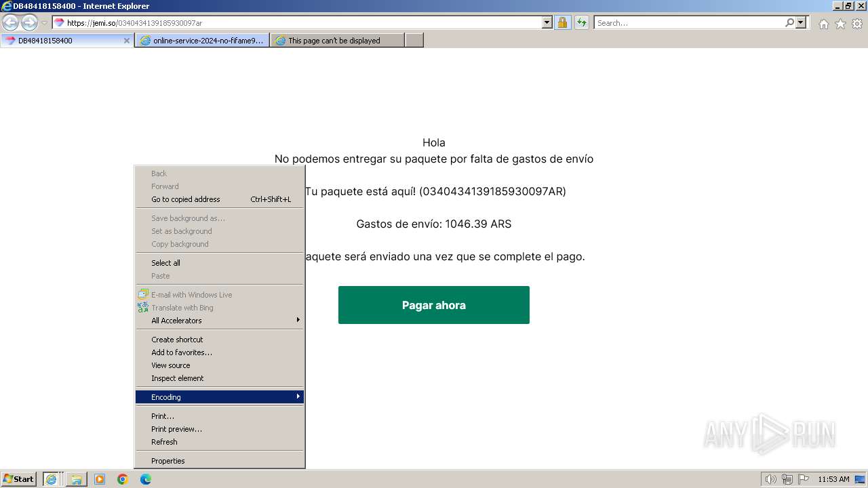This screenshot has width=868, height=488.
Task: Open the Edge taskbar icon
Action: click(146, 479)
